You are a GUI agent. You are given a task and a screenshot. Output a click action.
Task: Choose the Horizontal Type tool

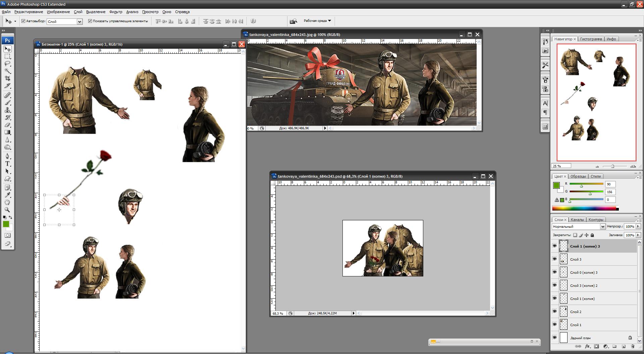pyautogui.click(x=7, y=164)
